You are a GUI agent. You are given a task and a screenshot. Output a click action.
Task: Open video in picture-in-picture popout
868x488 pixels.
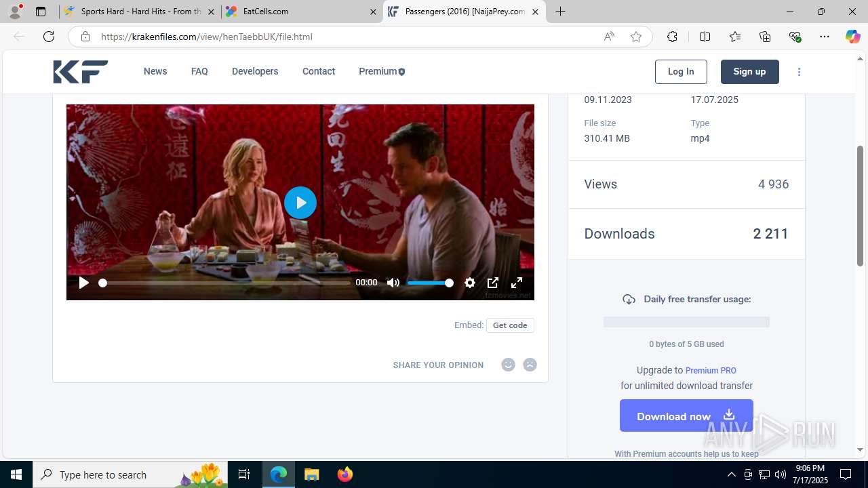(x=493, y=283)
